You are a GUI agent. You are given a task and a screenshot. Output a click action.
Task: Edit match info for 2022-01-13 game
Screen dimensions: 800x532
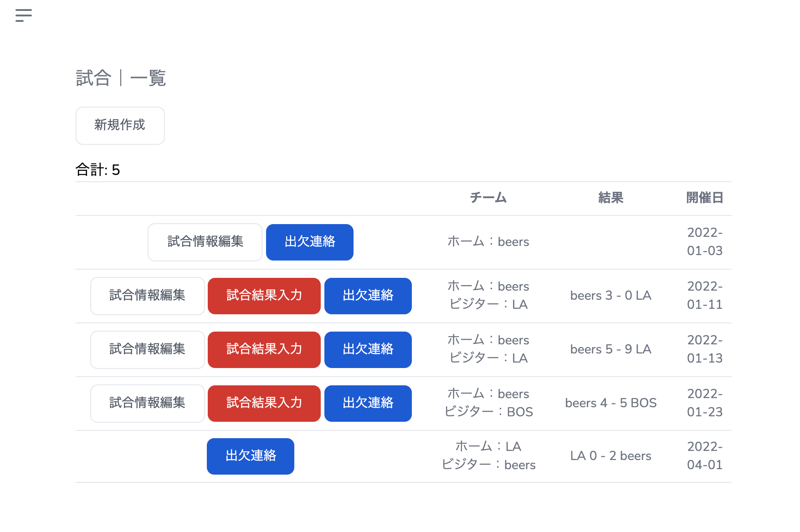(x=147, y=349)
